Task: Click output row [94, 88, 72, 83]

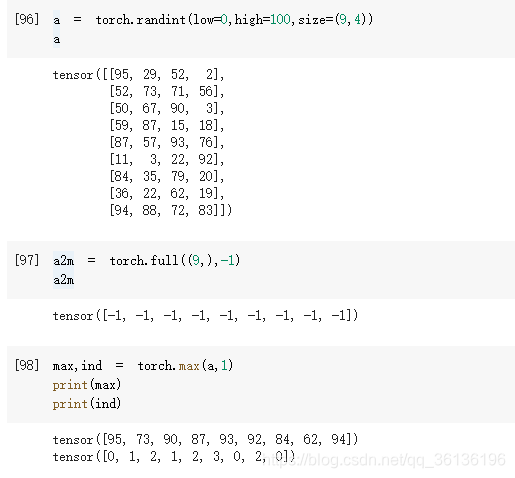Action: [171, 210]
